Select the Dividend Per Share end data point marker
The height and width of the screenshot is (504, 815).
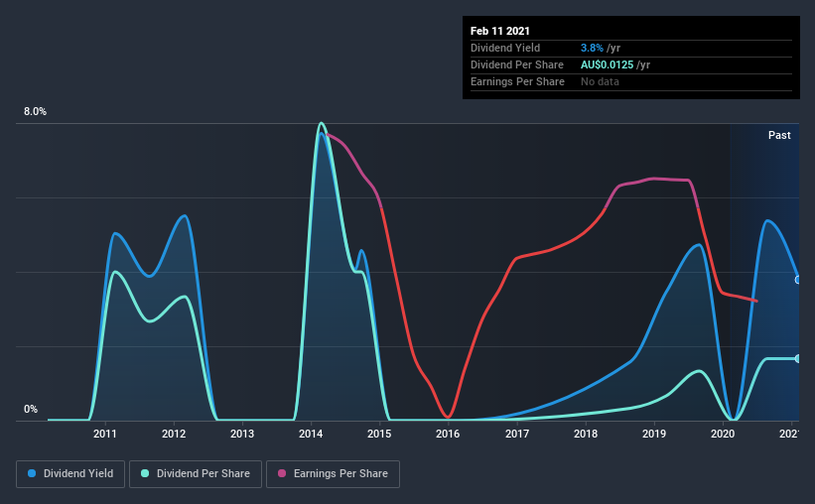tap(798, 358)
